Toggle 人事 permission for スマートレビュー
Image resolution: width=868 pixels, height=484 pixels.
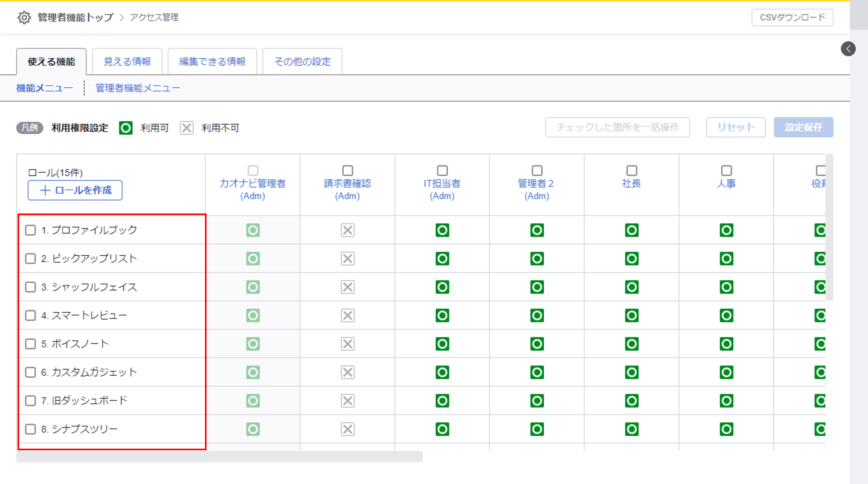(726, 315)
